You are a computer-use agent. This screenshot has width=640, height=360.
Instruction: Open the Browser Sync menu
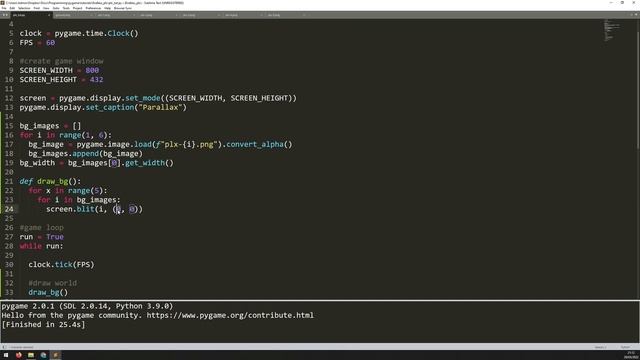(x=123, y=8)
